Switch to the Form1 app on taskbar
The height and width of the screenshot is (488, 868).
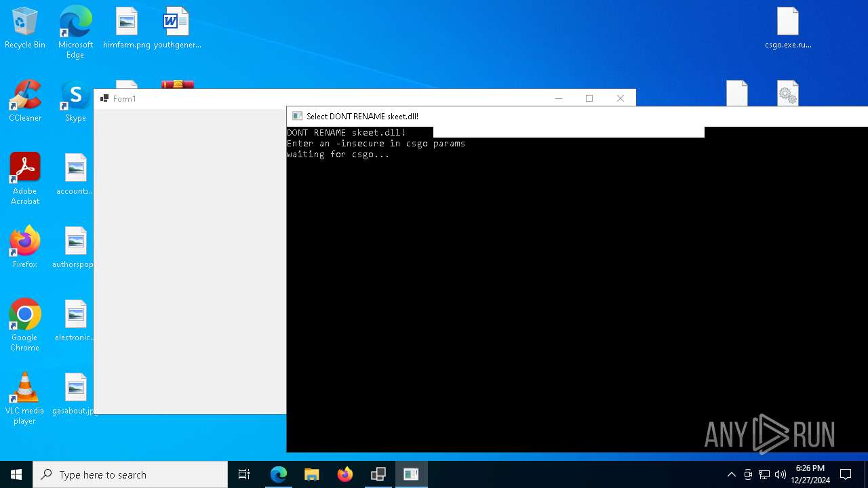[378, 474]
